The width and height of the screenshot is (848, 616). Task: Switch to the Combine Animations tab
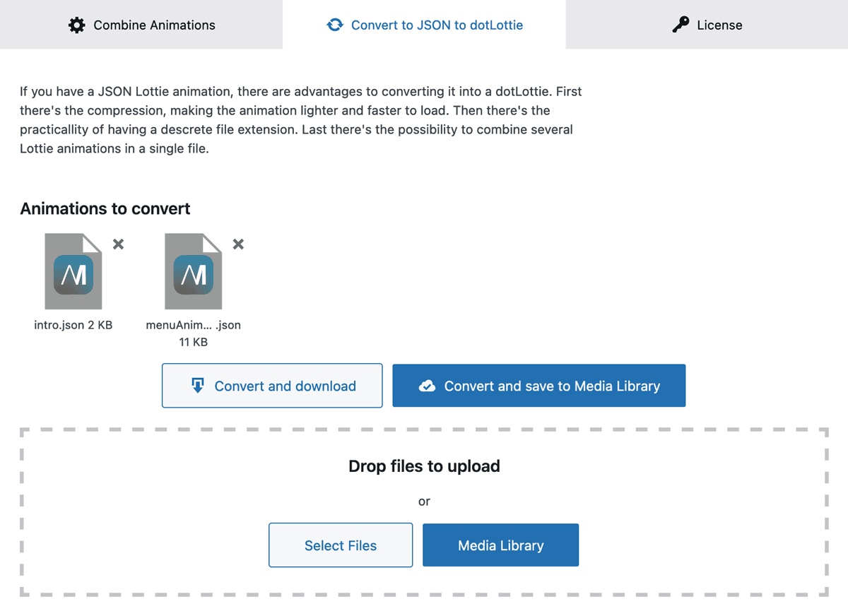click(x=141, y=25)
